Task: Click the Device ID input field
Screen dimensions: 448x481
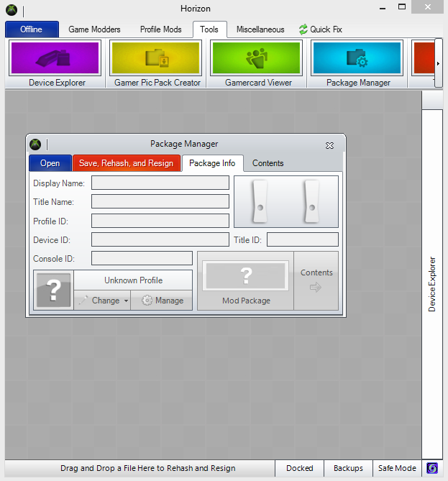Action: click(160, 239)
